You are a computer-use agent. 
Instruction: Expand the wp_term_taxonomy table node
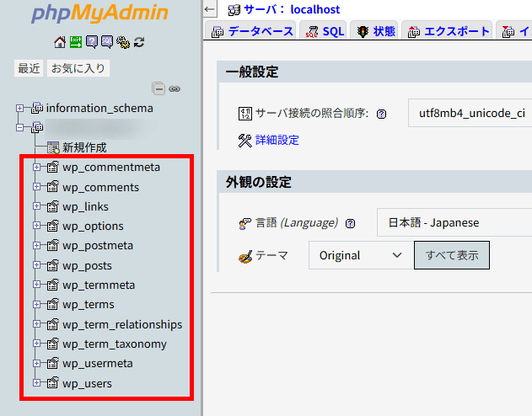(36, 344)
